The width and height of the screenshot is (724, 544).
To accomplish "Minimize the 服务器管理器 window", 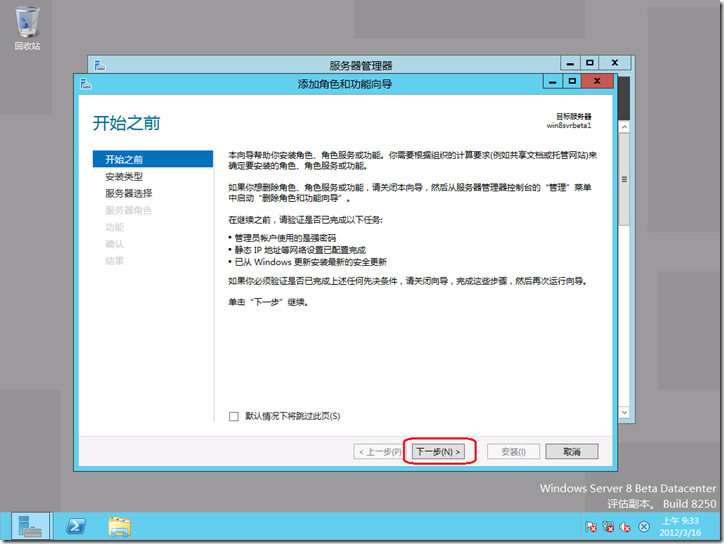I will click(x=570, y=63).
